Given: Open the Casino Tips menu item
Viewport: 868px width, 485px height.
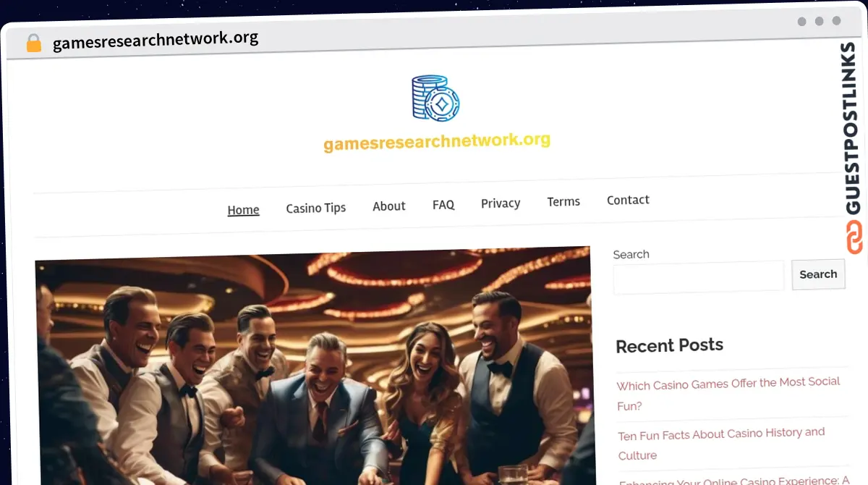Looking at the screenshot, I should click(316, 208).
